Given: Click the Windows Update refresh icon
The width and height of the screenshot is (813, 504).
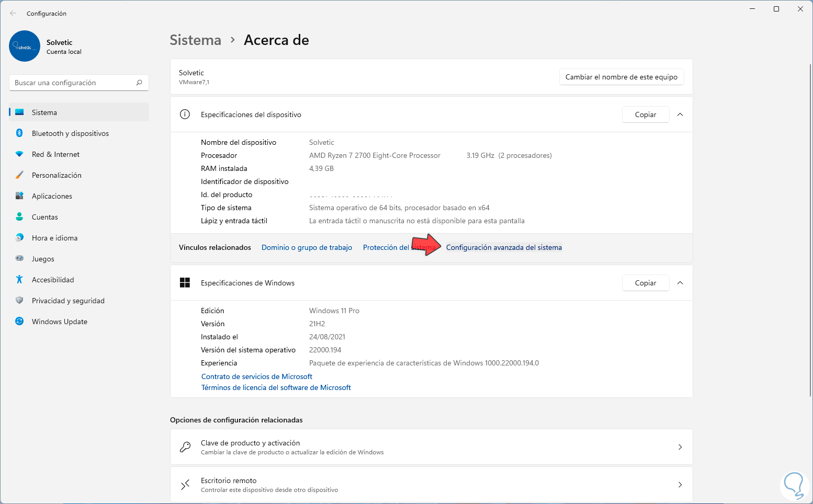Looking at the screenshot, I should pos(19,322).
